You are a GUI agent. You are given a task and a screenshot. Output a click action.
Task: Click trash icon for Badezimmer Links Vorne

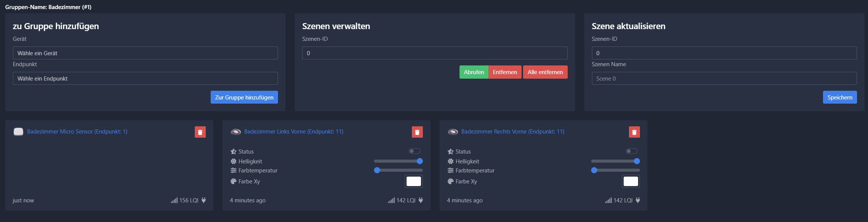coord(417,132)
